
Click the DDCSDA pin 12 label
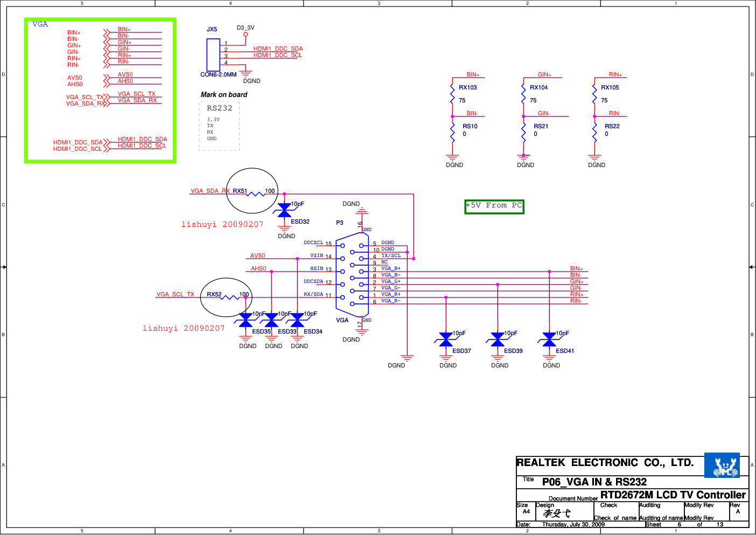pos(313,281)
